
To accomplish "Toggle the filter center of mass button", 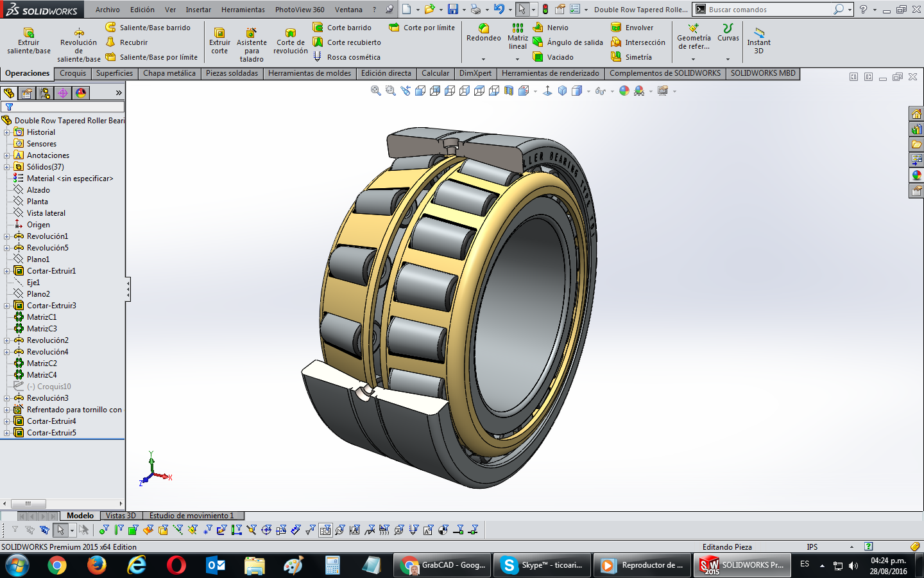I will [443, 530].
